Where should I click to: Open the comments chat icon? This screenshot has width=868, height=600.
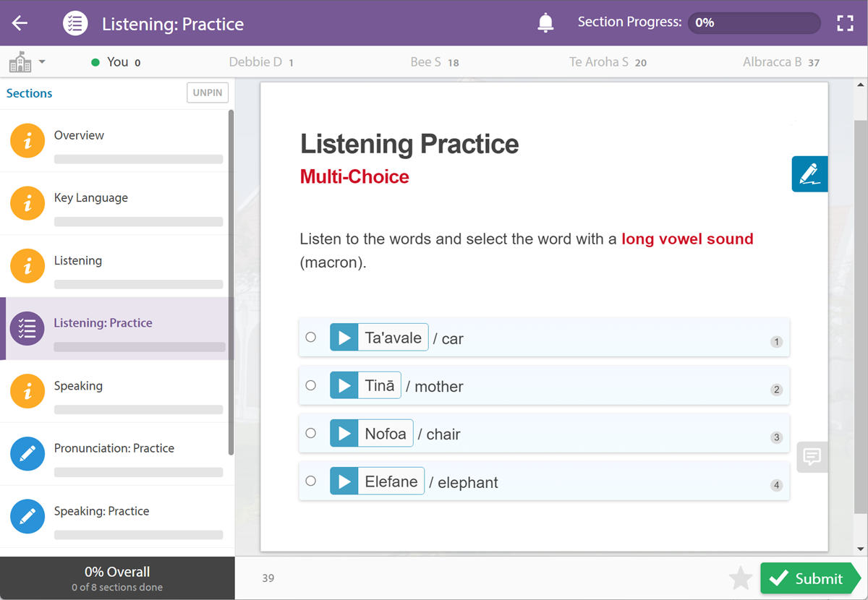(812, 457)
